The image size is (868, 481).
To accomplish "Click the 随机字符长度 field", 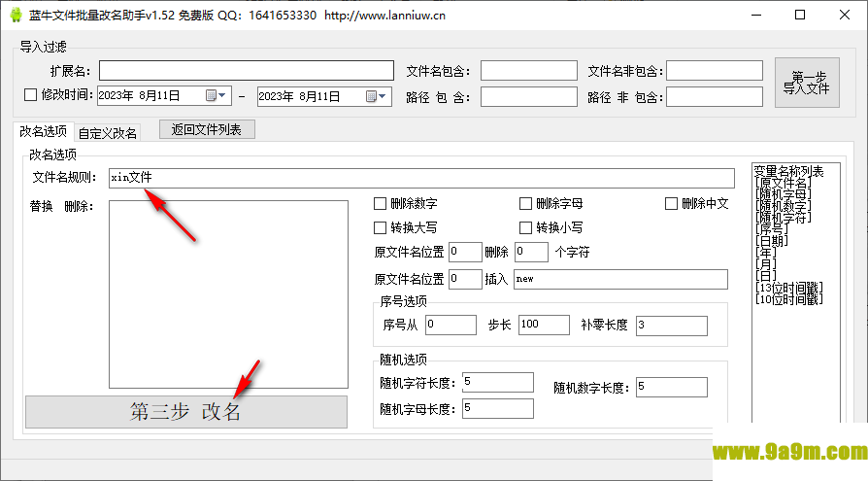I will point(498,382).
